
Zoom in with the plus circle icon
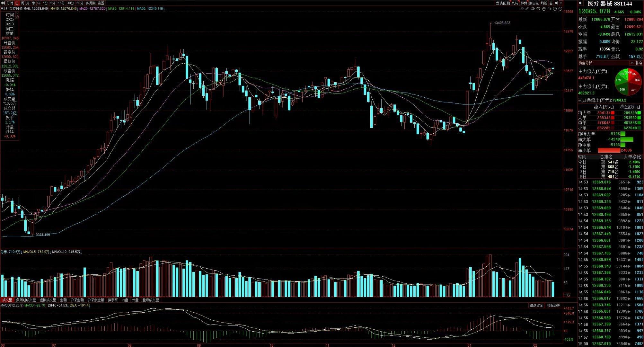click(x=555, y=9)
